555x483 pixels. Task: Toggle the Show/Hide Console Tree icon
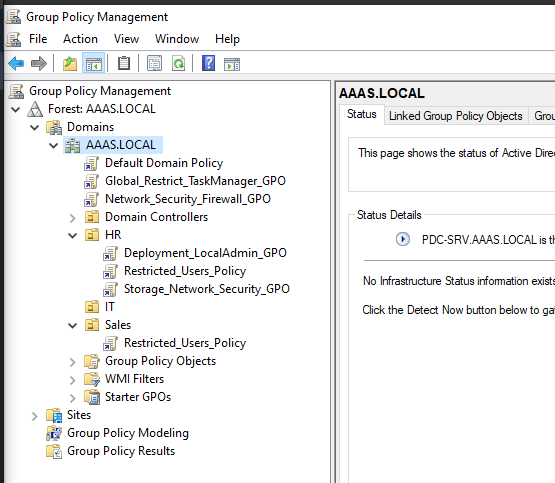(x=93, y=64)
